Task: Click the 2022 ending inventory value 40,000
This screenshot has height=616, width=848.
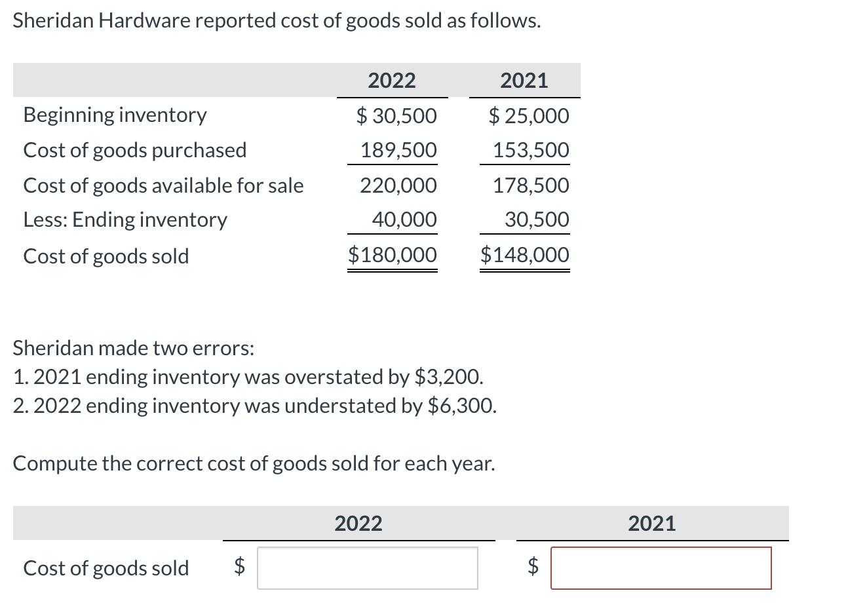Action: pyautogui.click(x=404, y=220)
